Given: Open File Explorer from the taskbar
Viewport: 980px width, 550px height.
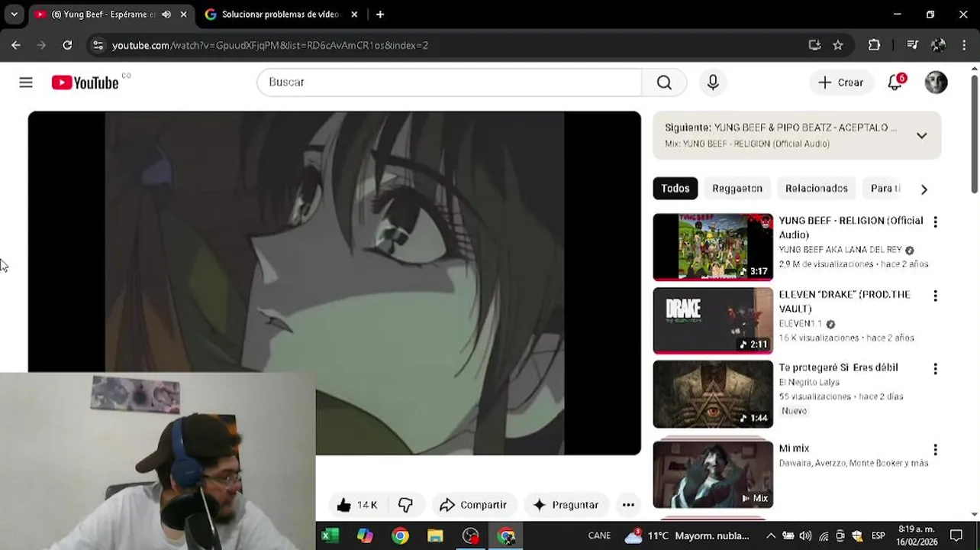Looking at the screenshot, I should tap(435, 535).
